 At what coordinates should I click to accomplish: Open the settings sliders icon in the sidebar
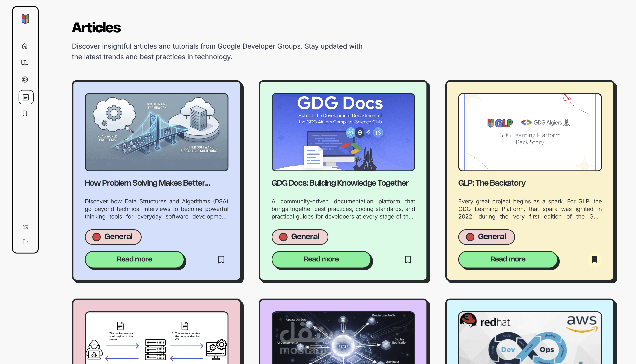click(26, 227)
